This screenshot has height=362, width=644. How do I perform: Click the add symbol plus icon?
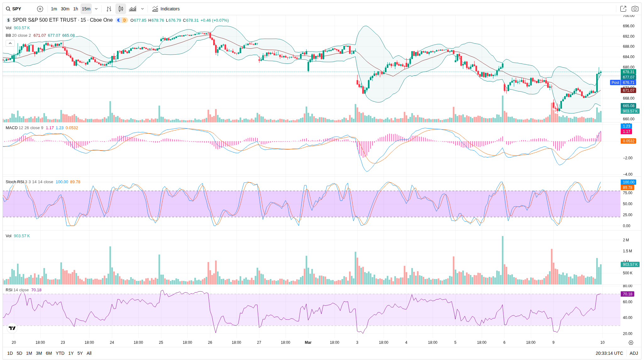coord(40,9)
